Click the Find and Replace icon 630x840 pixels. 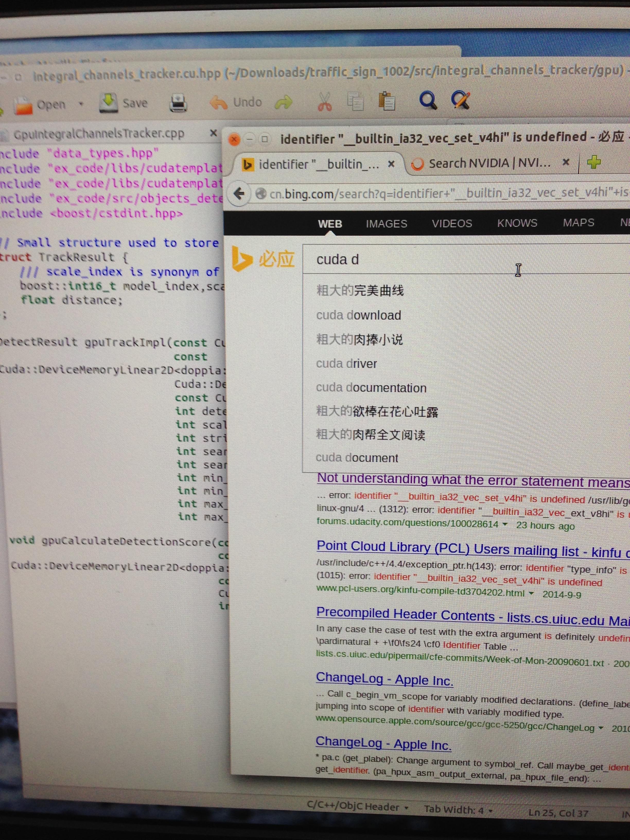click(x=461, y=101)
